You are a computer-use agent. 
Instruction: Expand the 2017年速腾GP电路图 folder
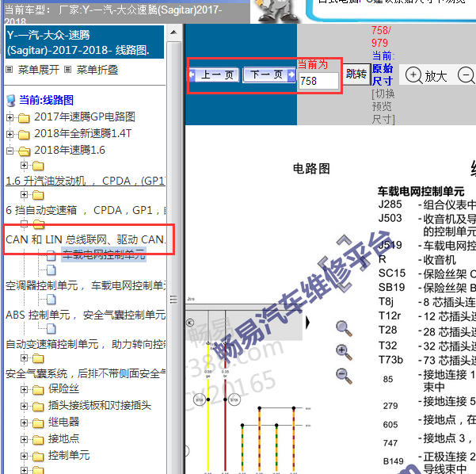coord(10,117)
